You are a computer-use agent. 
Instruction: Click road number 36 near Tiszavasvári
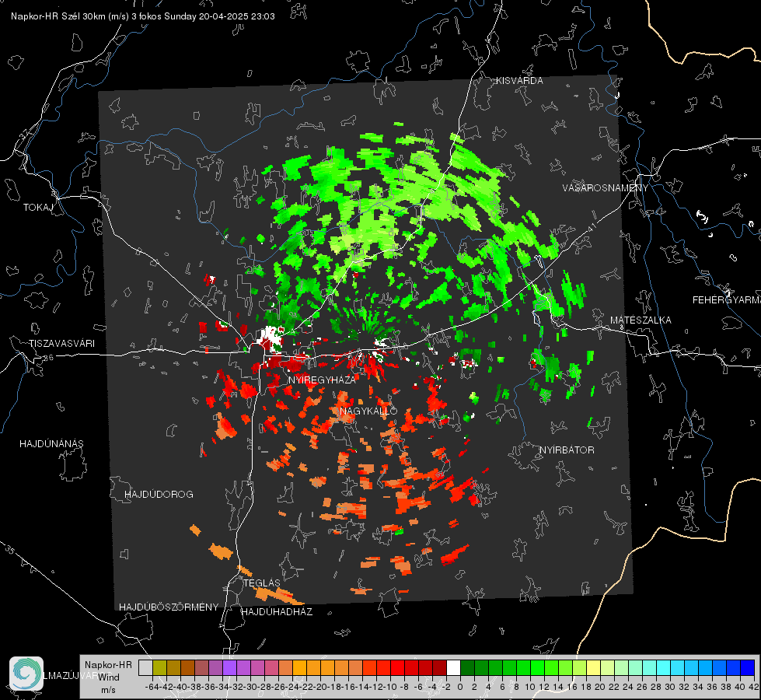coord(48,358)
